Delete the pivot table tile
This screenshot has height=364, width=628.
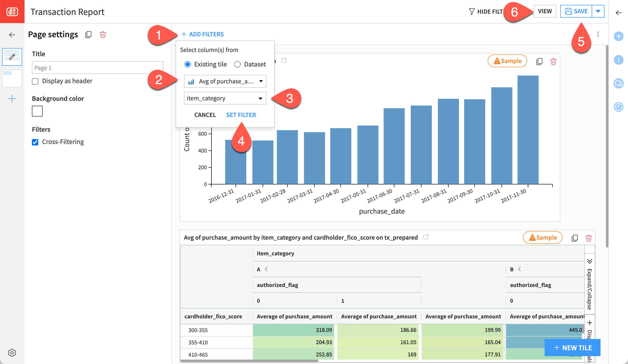[x=589, y=238]
